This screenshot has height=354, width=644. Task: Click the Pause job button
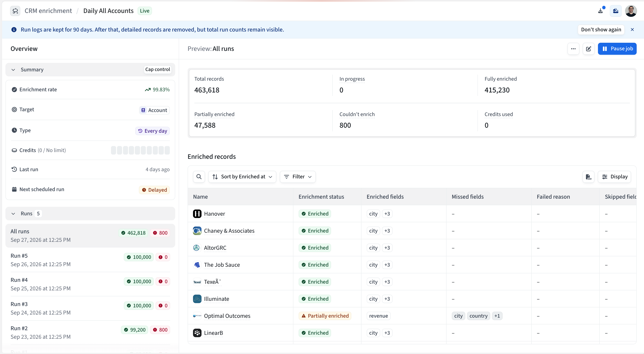coord(617,49)
